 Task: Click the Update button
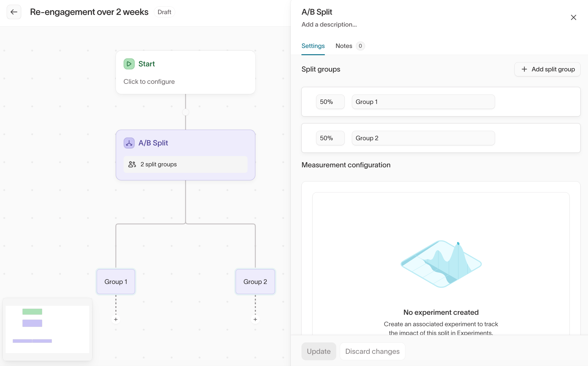[x=319, y=351]
